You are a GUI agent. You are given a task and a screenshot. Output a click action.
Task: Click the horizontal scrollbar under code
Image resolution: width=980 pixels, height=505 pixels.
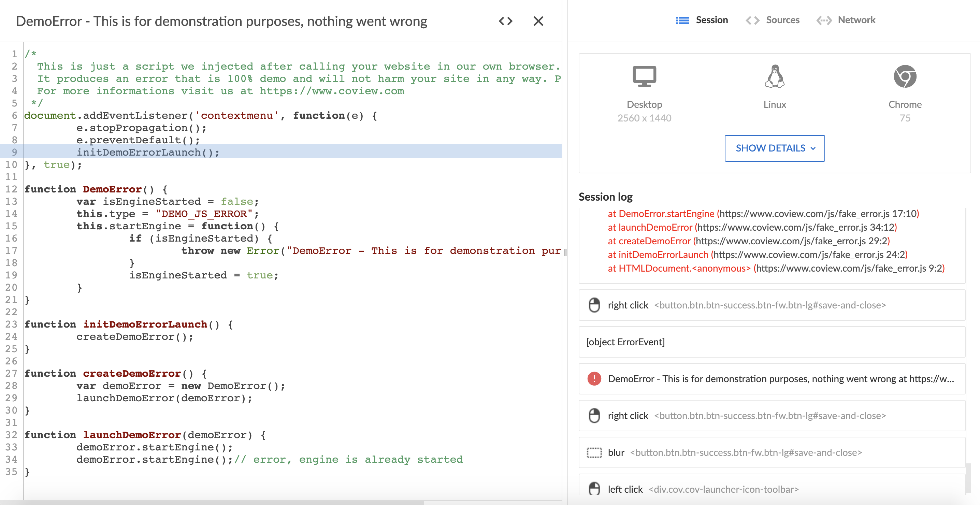[212, 502]
